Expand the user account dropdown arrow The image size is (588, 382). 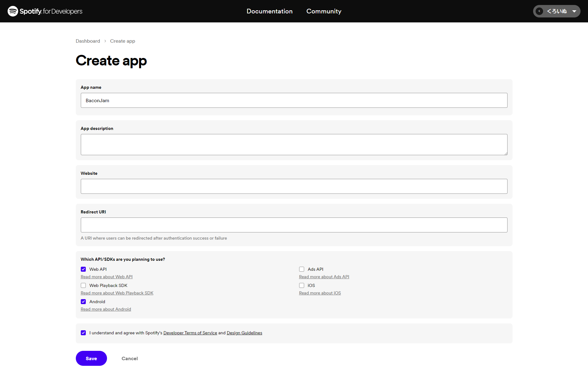574,11
